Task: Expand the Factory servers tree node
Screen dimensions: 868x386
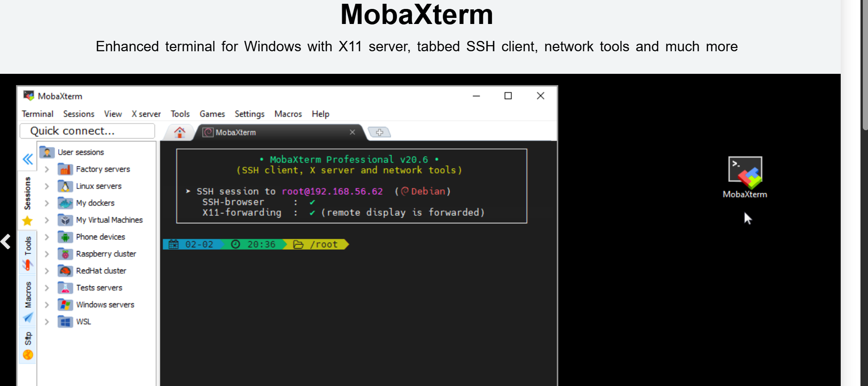Action: (47, 169)
